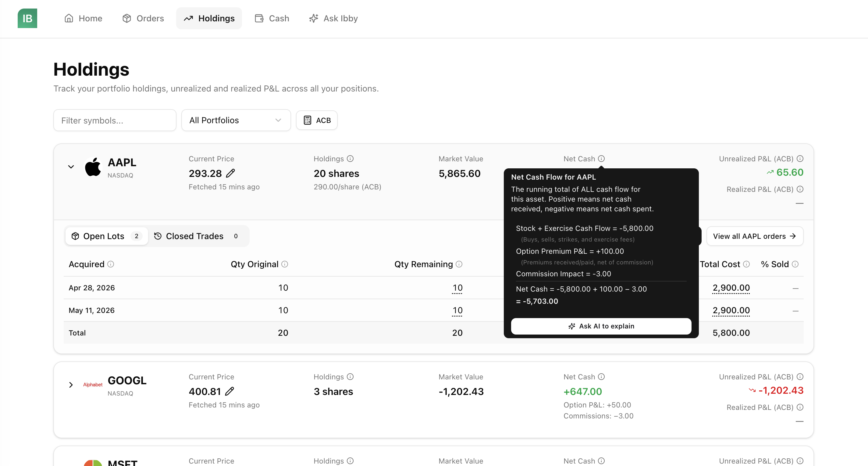
Task: Switch to the Open Lots tab
Action: pos(106,236)
